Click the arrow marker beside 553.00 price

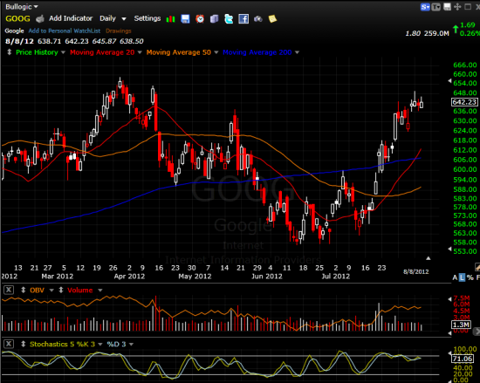(450, 249)
